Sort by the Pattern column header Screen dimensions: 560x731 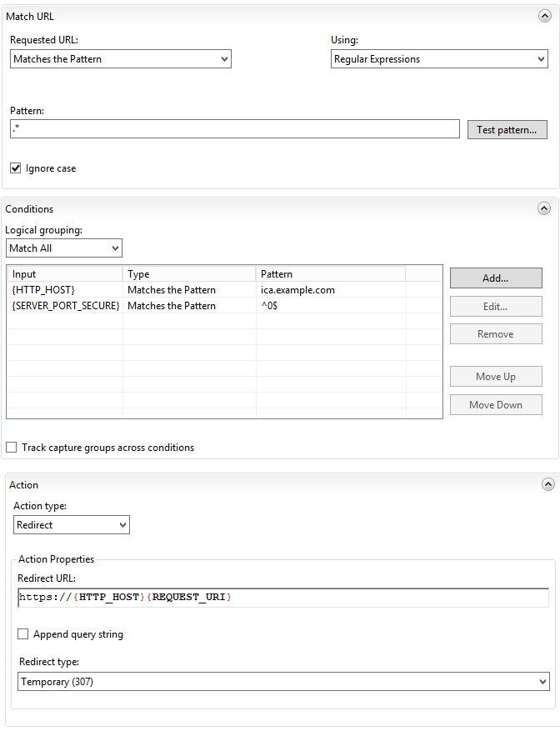click(x=331, y=274)
